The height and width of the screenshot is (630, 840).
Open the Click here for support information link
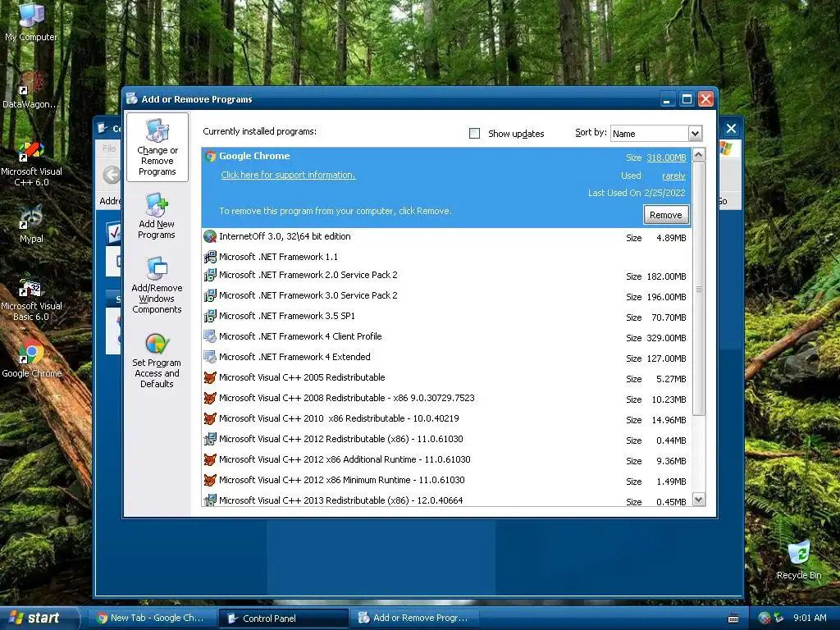click(288, 176)
